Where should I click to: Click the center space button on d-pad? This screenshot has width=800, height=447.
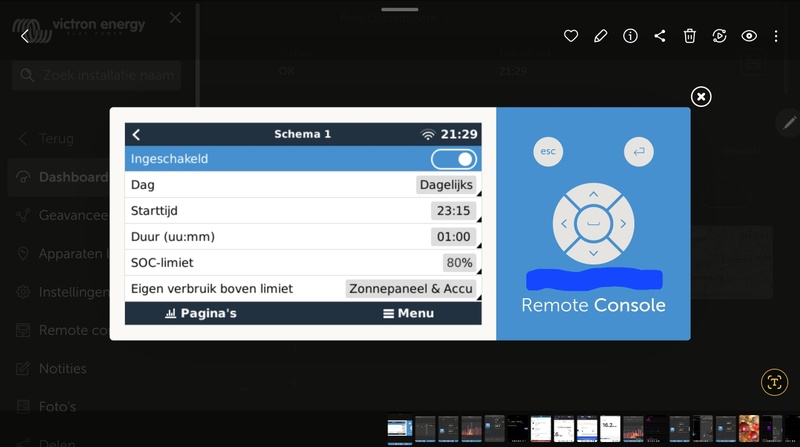point(593,224)
